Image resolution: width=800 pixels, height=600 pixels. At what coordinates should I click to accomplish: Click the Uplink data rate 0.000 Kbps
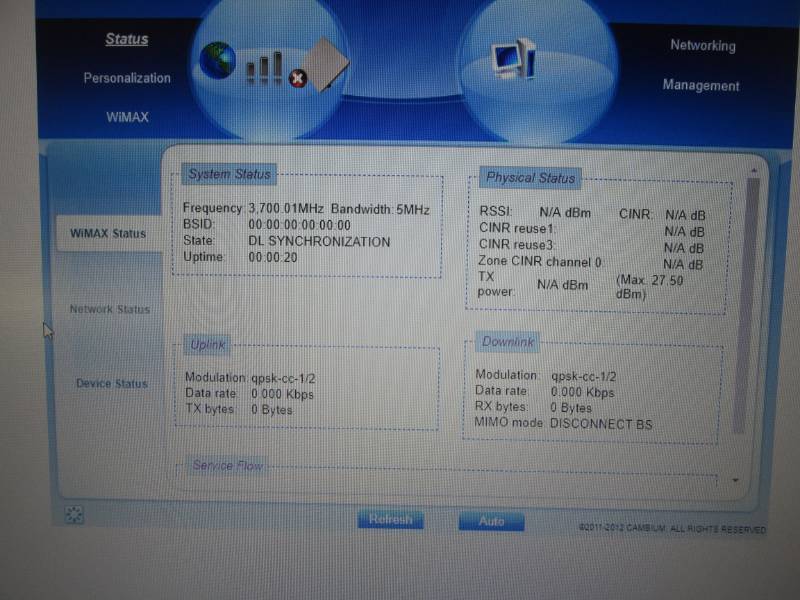282,394
